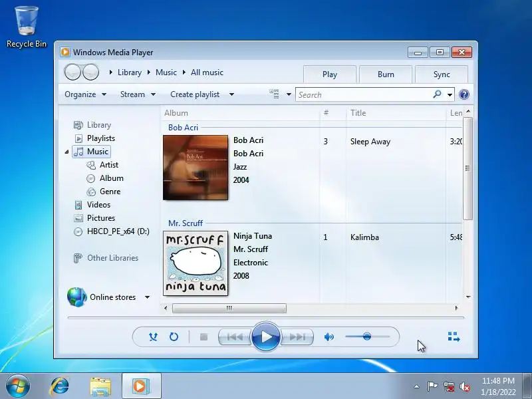This screenshot has height=399, width=532.
Task: Collapse the Music tree node
Action: coord(66,152)
